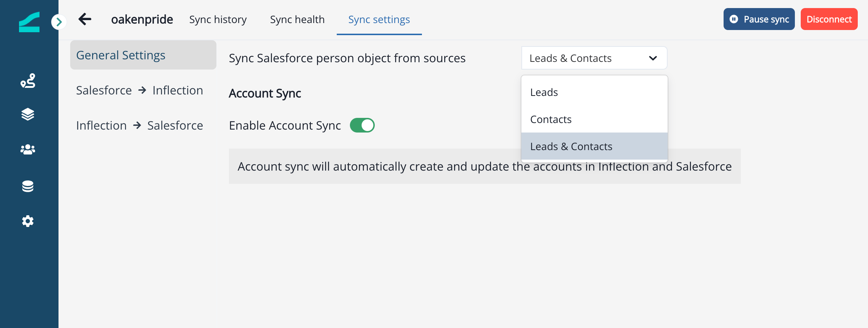Click the oakenpride connection name
This screenshot has width=868, height=328.
[142, 19]
